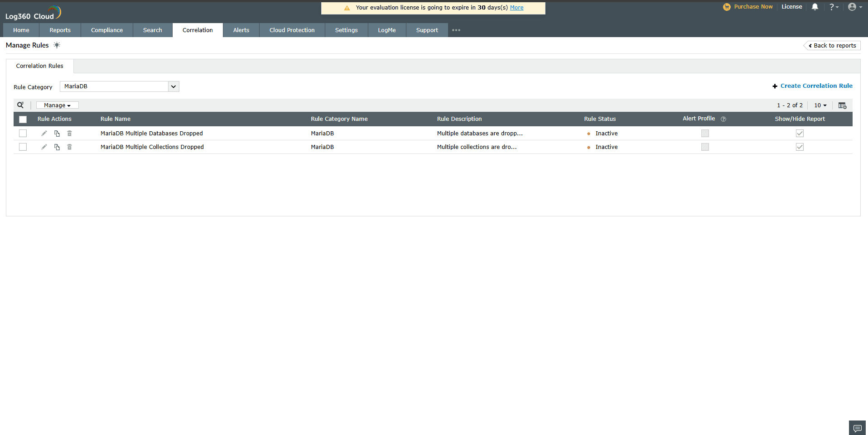Delete the MariaDB Multiple Collections Dropped rule
The height and width of the screenshot is (435, 868).
click(69, 147)
